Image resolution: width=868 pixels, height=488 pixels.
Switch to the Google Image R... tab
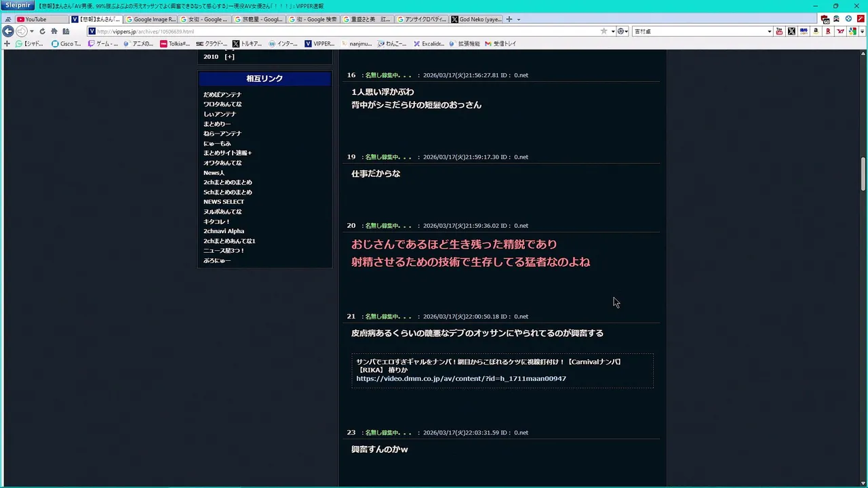point(151,19)
